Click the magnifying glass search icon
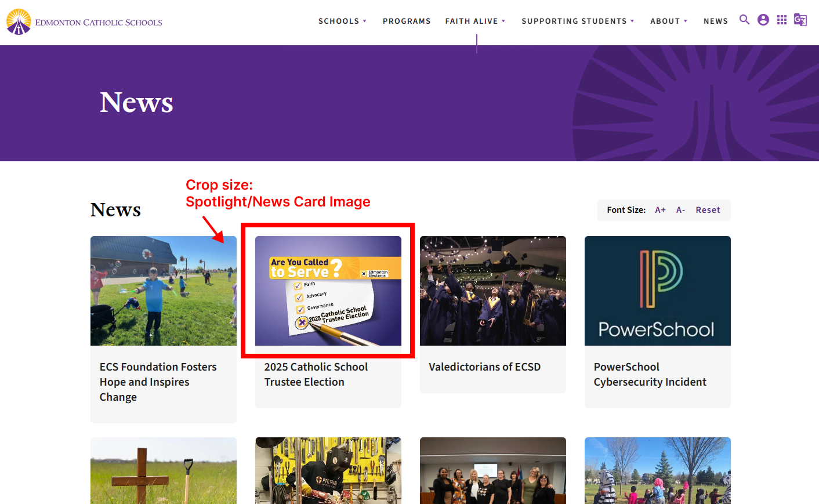819x504 pixels. [744, 20]
